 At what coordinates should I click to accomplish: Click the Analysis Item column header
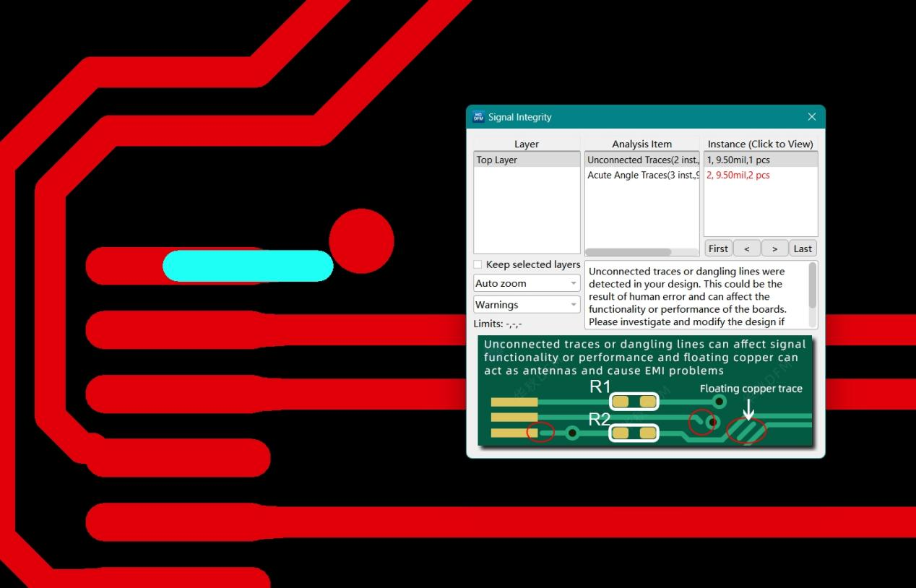point(641,144)
